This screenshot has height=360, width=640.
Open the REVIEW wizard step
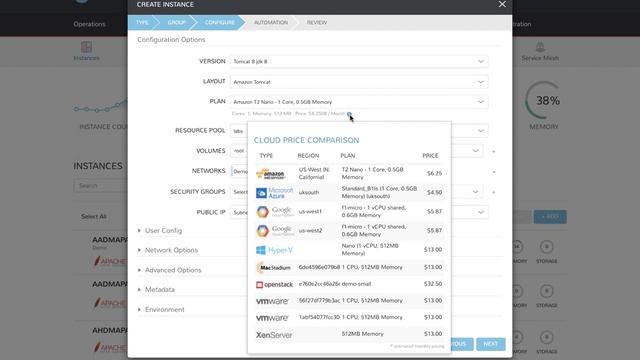coord(317,22)
